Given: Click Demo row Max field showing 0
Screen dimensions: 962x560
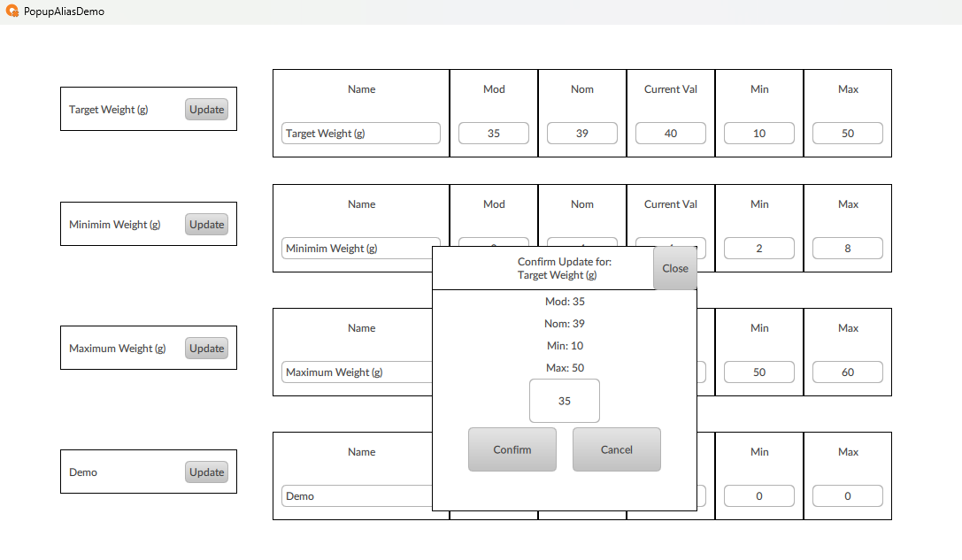Looking at the screenshot, I should (848, 496).
